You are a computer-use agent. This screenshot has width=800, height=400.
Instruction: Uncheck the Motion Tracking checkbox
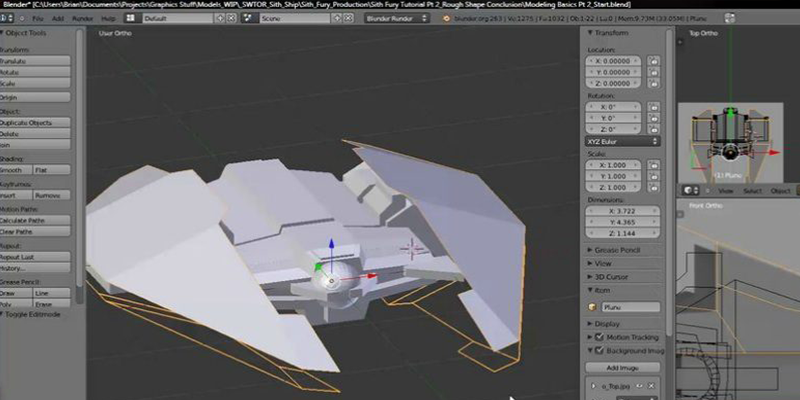click(599, 337)
